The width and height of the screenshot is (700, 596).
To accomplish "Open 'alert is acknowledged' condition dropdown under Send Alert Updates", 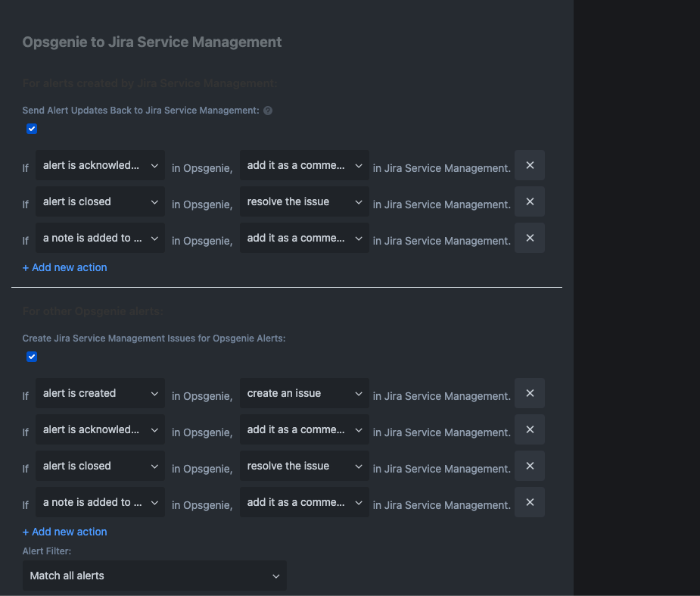I will [x=101, y=165].
